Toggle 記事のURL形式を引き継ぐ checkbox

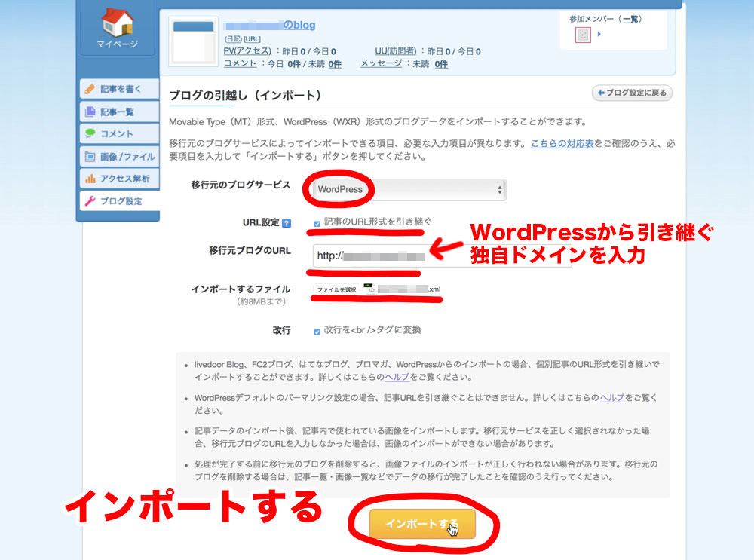pyautogui.click(x=317, y=224)
